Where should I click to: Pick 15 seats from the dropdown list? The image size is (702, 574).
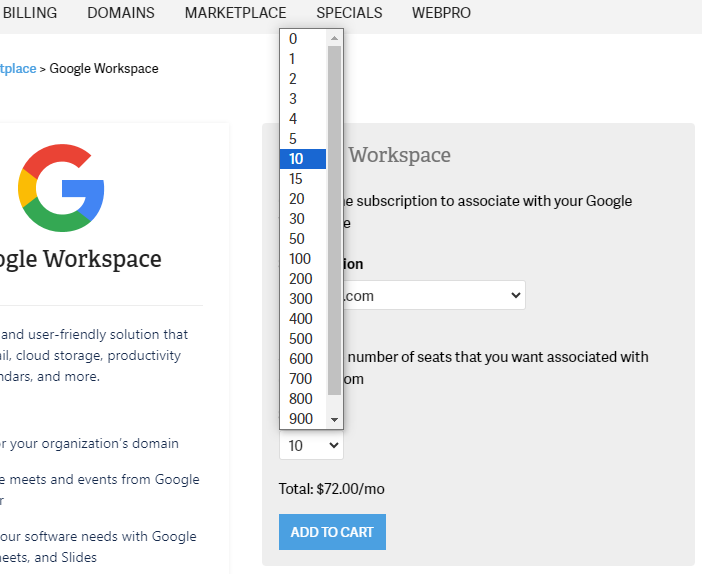(x=303, y=179)
